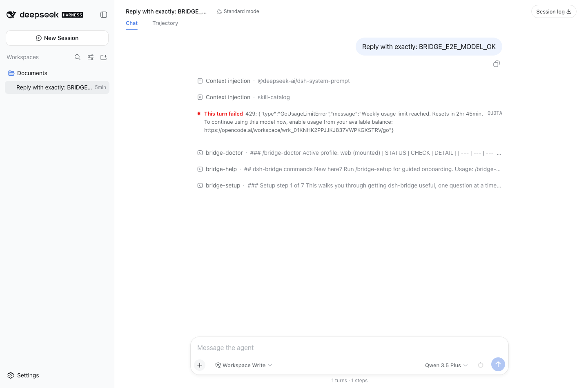
Task: Open the Qwen 3.5 Plus model dropdown
Action: [x=446, y=365]
